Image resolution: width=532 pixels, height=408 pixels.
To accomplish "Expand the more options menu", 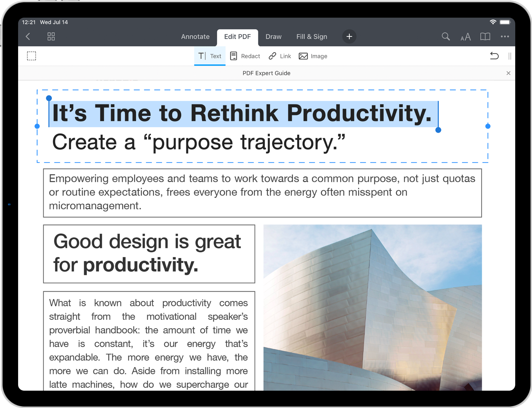I will coord(505,36).
